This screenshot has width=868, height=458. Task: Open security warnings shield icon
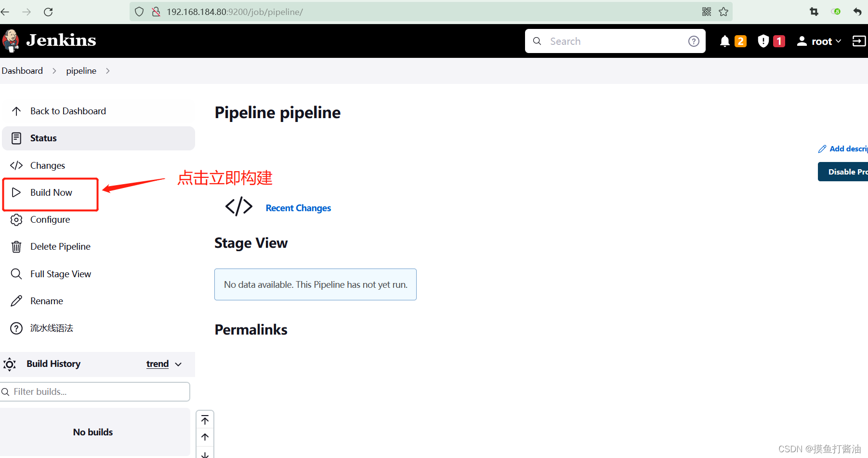click(763, 41)
